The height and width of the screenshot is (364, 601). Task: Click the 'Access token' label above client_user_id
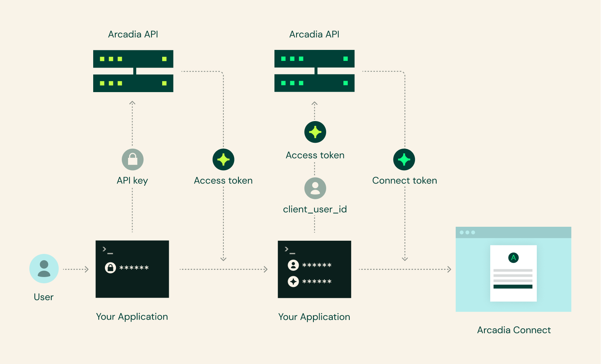coord(315,155)
